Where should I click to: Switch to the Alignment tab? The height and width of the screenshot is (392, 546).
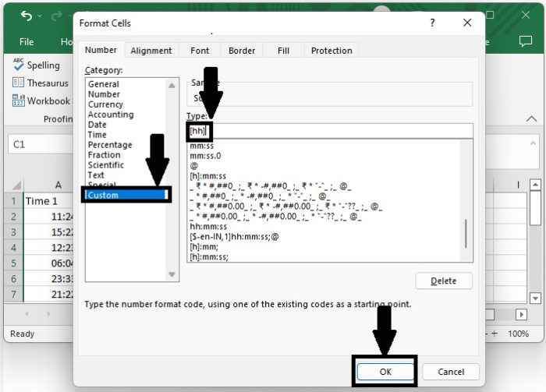tap(151, 51)
